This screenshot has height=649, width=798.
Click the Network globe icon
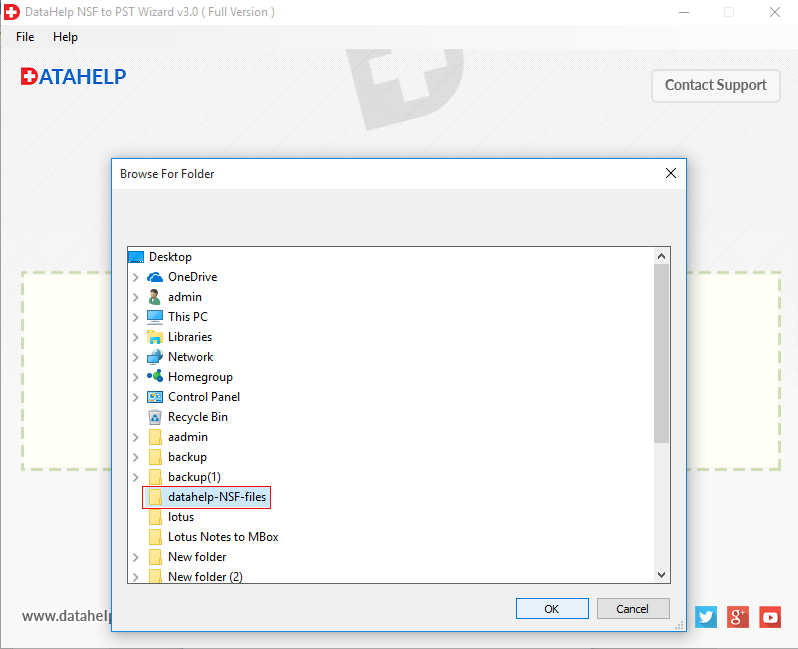pos(155,357)
